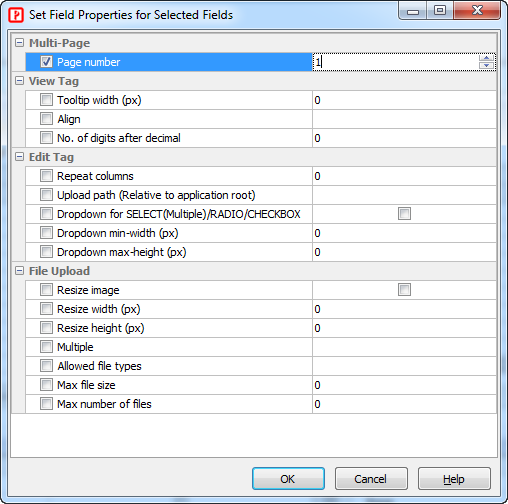
Task: Uncheck the Page number checkbox
Action: tap(46, 62)
